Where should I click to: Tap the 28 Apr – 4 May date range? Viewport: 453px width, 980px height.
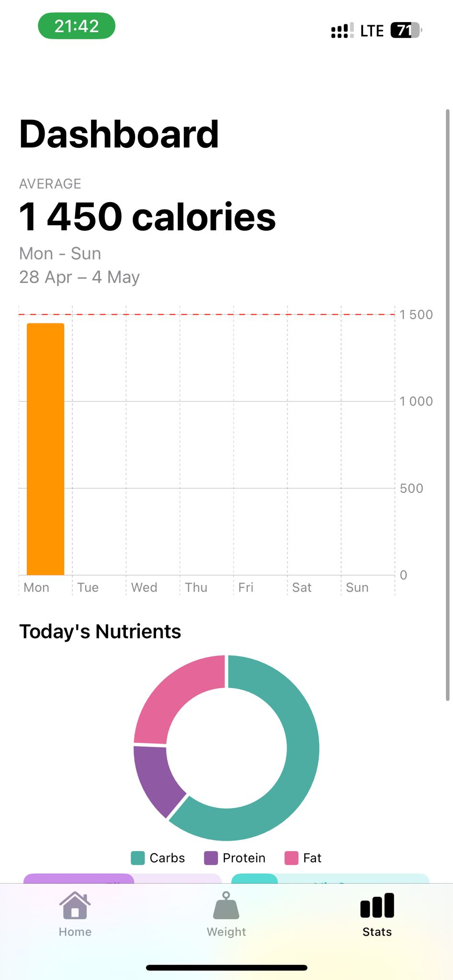click(x=79, y=277)
